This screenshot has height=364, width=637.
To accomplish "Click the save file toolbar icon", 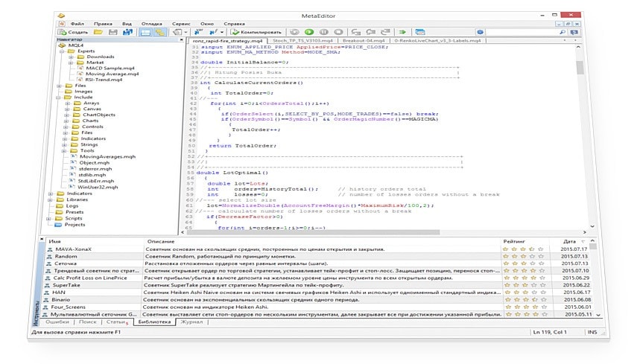I will pyautogui.click(x=113, y=32).
